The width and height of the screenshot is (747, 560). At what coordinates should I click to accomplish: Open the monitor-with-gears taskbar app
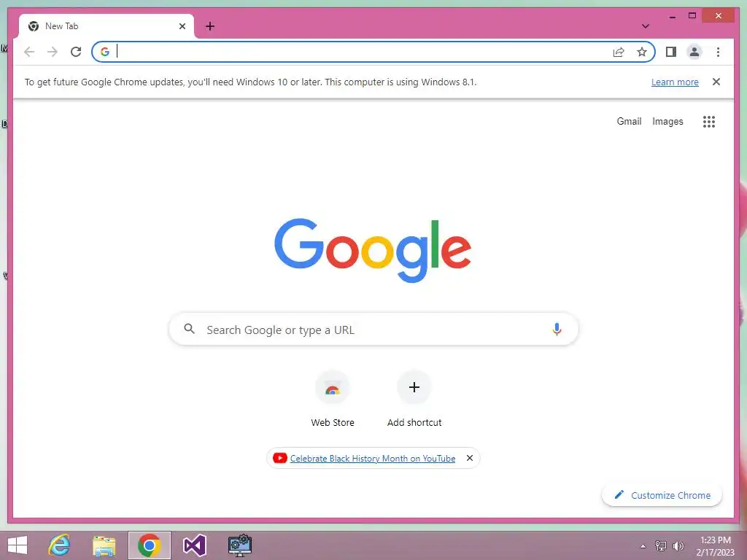click(x=239, y=545)
